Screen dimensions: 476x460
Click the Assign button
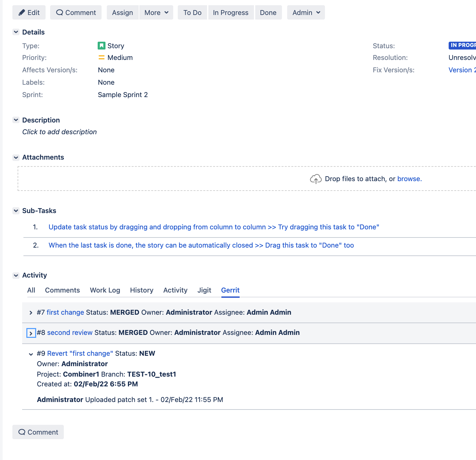click(122, 12)
